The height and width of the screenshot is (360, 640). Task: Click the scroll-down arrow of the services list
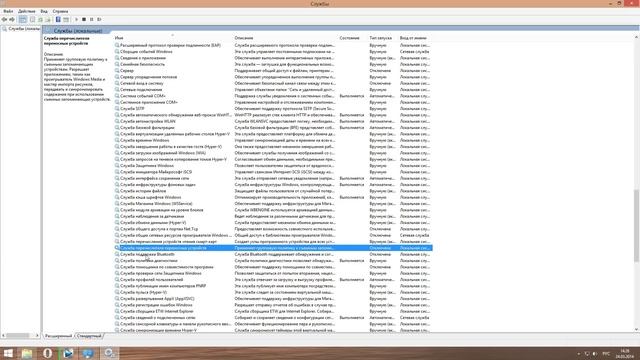pos(636,329)
